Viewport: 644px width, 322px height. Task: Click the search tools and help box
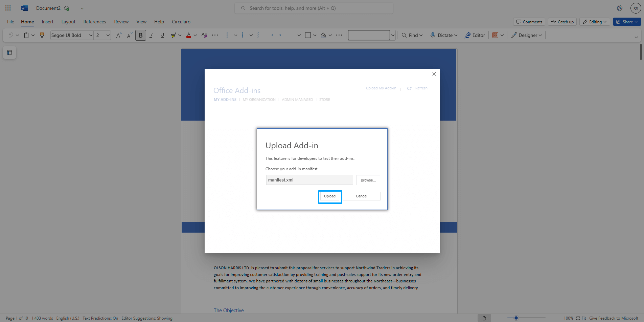point(314,8)
